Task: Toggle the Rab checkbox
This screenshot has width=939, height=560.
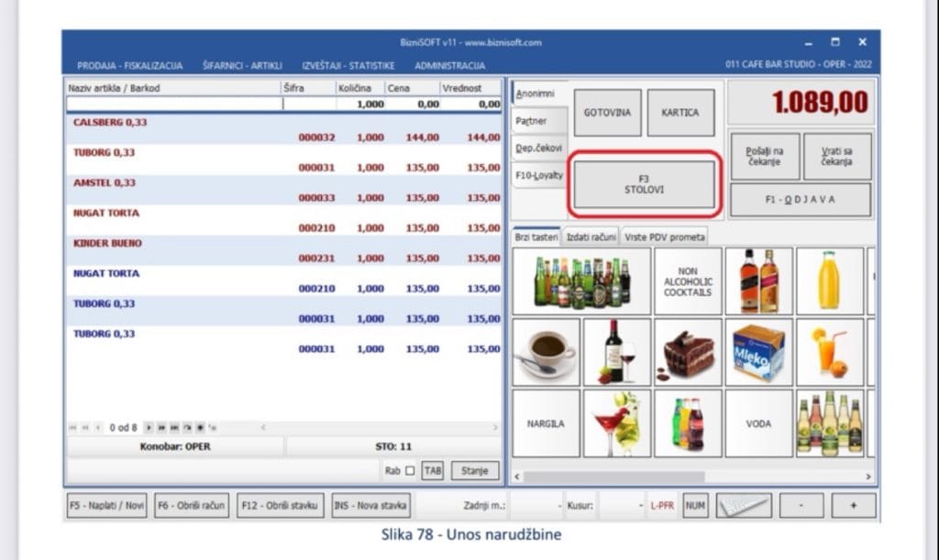Action: coord(410,471)
